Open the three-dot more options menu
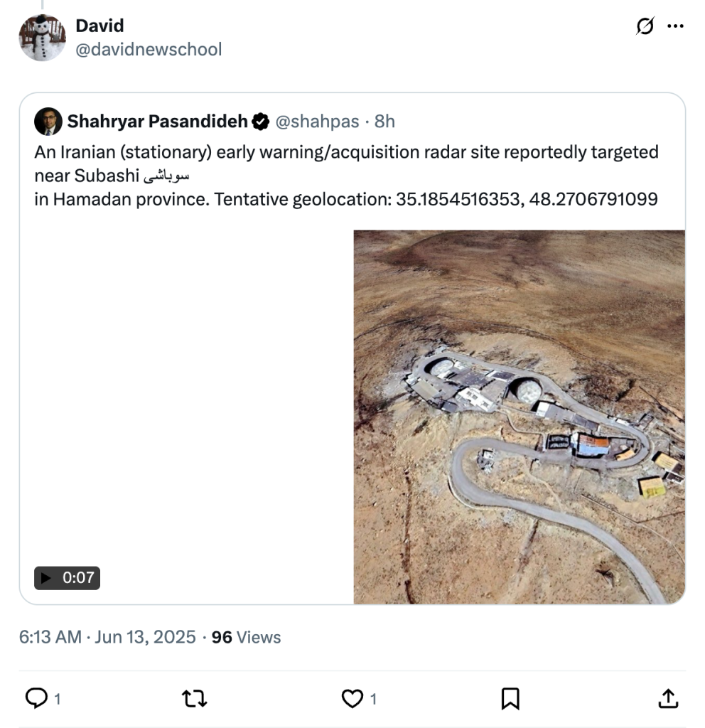The height and width of the screenshot is (728, 705). click(x=675, y=27)
